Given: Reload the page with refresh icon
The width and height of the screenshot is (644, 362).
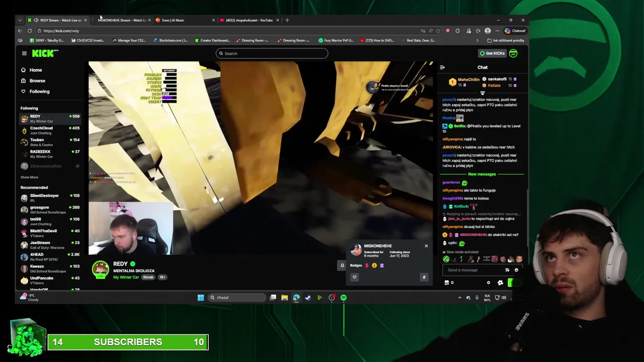Looking at the screenshot, I should pyautogui.click(x=30, y=31).
